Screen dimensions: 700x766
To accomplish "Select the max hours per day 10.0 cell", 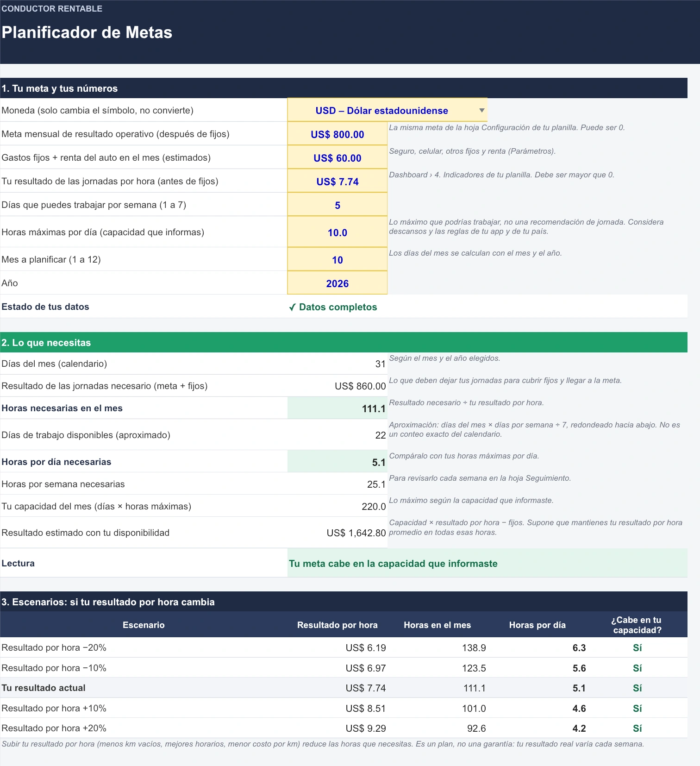I will pyautogui.click(x=337, y=232).
